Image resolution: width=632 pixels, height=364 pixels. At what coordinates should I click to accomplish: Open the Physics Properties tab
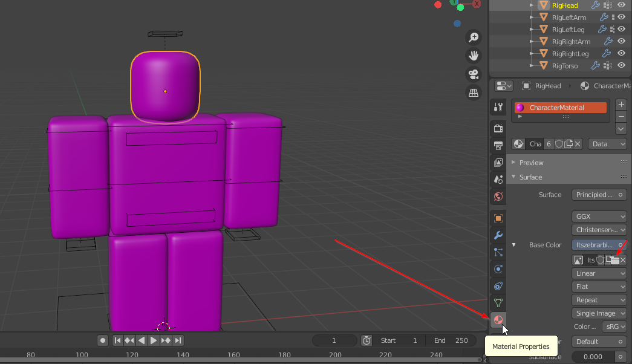498,269
